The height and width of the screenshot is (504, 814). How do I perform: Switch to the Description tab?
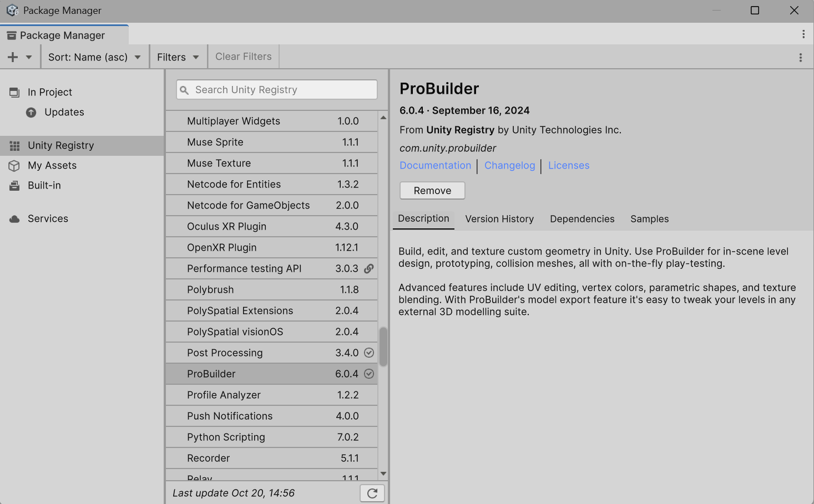tap(423, 218)
